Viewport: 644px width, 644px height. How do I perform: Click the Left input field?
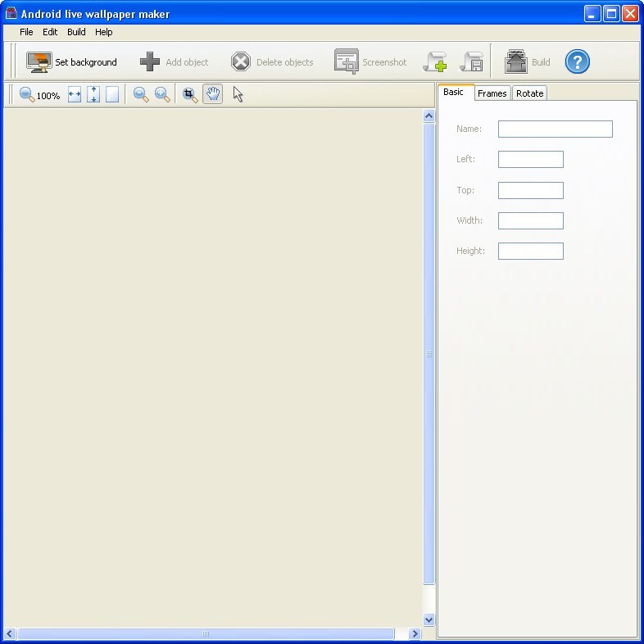[x=531, y=159]
